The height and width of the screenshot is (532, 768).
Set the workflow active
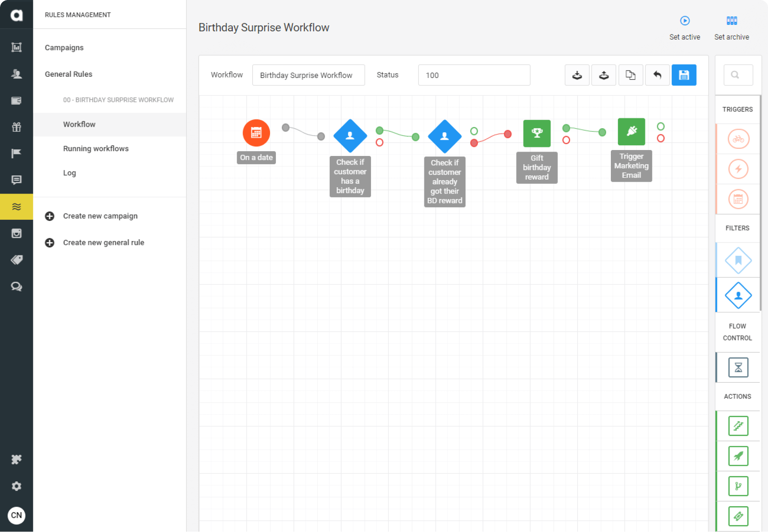tap(684, 27)
